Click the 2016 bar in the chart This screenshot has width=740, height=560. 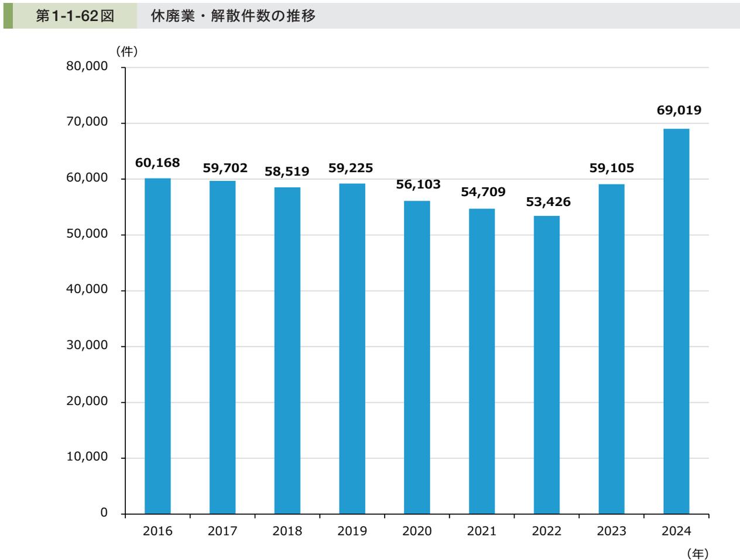157,345
